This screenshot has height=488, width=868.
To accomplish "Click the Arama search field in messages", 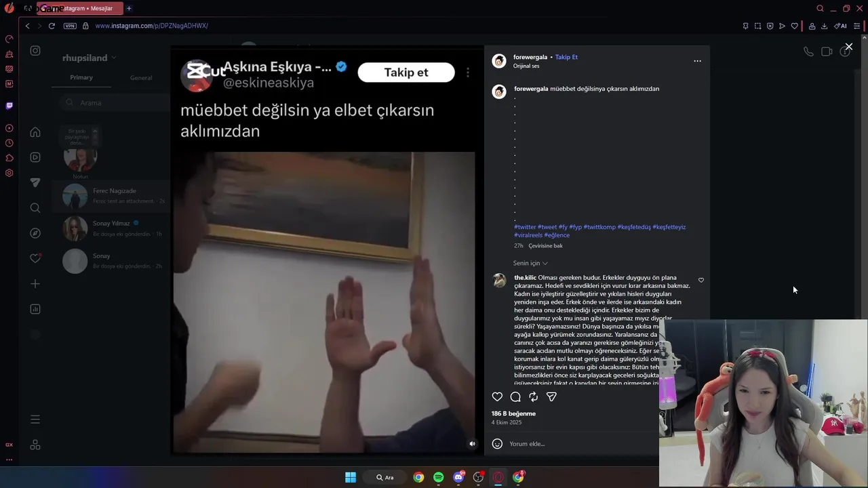I will 115,102.
